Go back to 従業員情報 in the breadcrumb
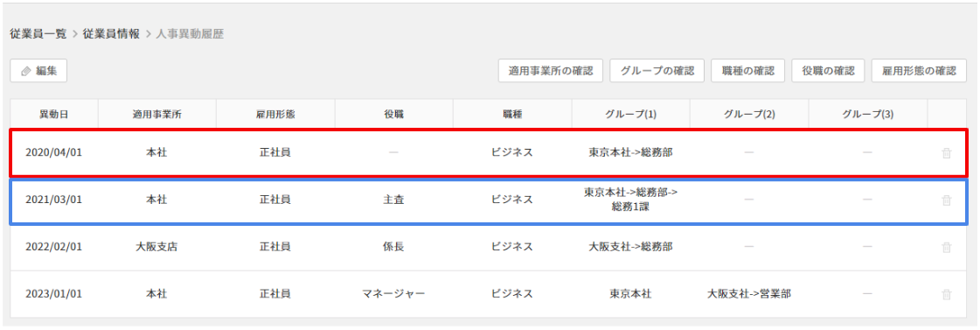980x330 pixels. coord(111,34)
